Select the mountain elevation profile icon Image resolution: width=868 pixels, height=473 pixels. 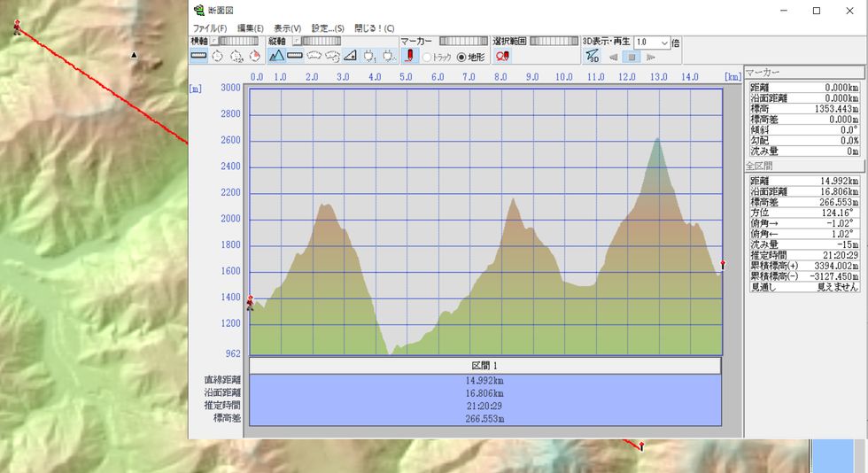coord(276,57)
